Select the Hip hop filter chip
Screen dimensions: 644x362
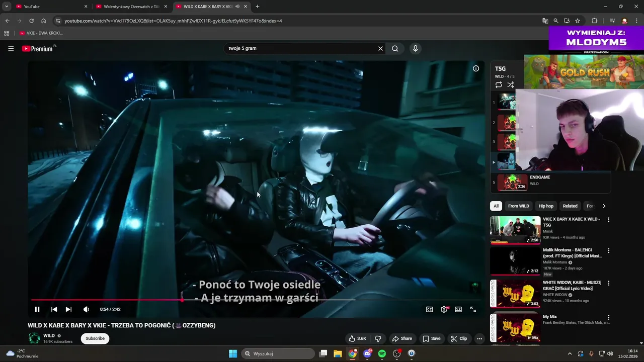[546, 206]
